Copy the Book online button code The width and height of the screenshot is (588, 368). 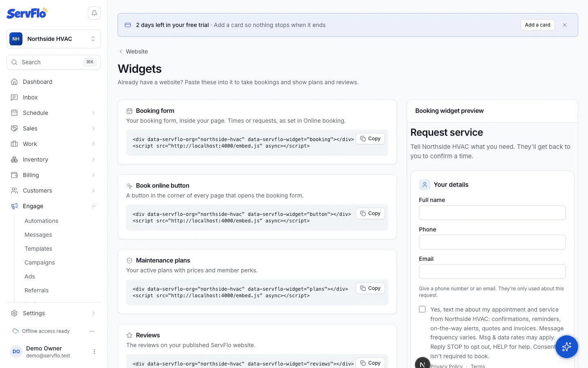(x=370, y=213)
